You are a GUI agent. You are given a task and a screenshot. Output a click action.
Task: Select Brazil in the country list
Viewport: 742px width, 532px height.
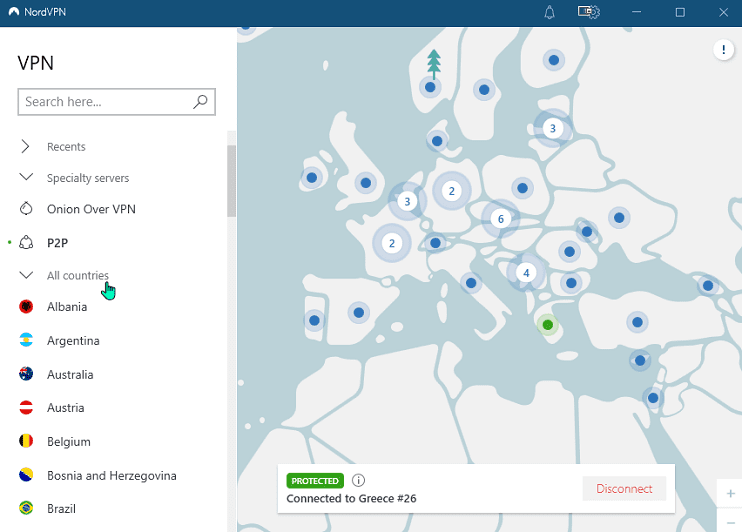[61, 509]
